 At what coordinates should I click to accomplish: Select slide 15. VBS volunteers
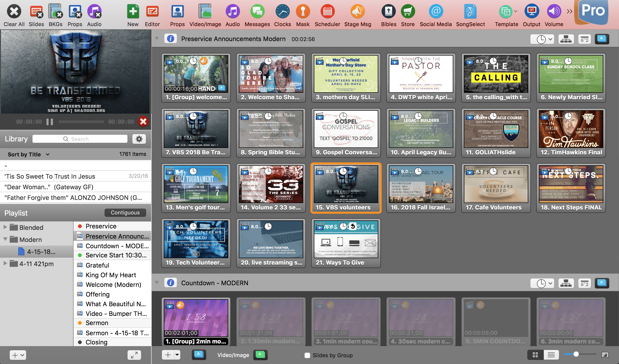346,188
